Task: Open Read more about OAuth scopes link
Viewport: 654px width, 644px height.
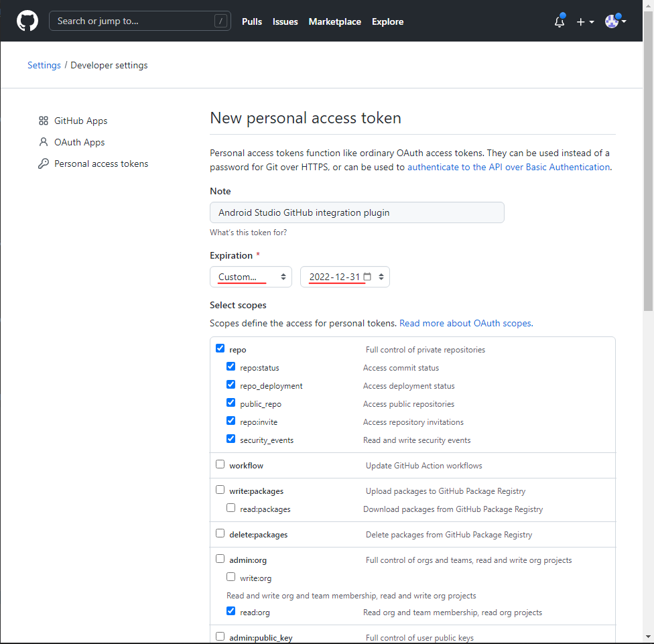Action: [x=466, y=323]
